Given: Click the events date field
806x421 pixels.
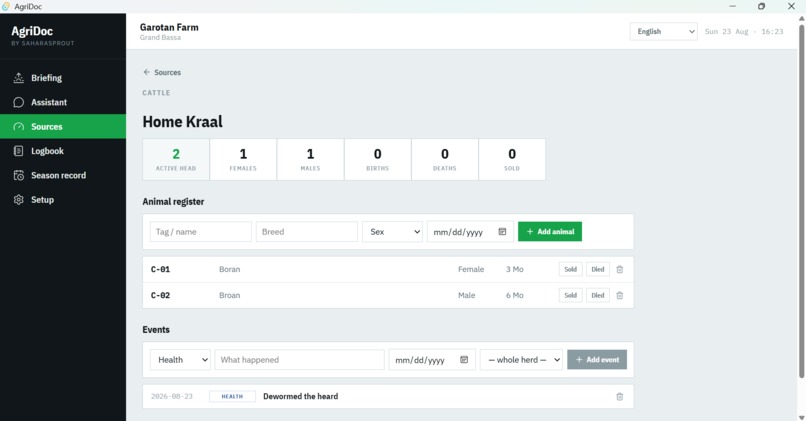Looking at the screenshot, I should tap(432, 360).
